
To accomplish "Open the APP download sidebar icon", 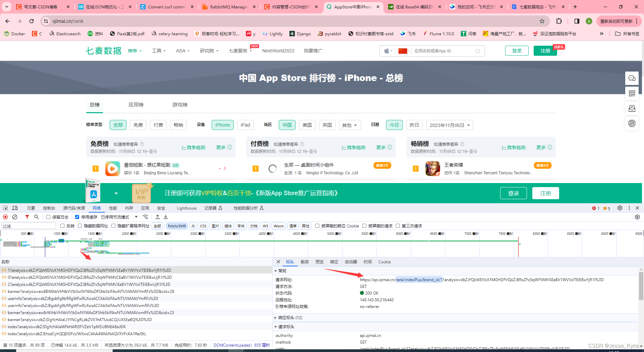I will 632,124.
